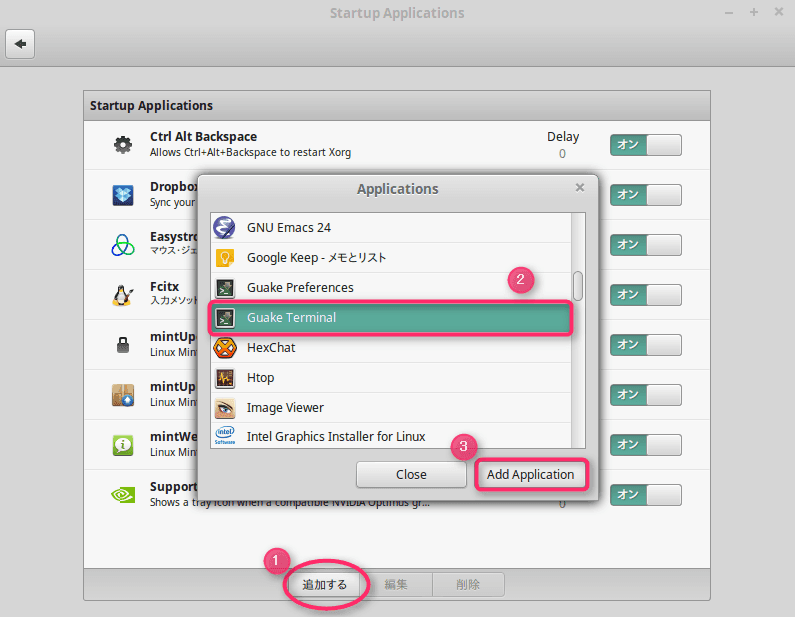Click the Image Viewer eye icon

click(x=225, y=408)
